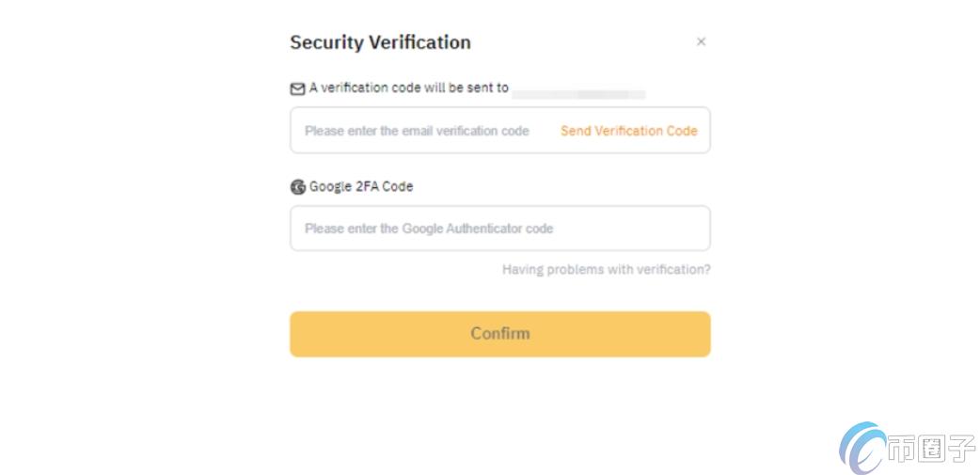
Task: Click the Chinese watermark text beside logo
Action: coord(931,449)
